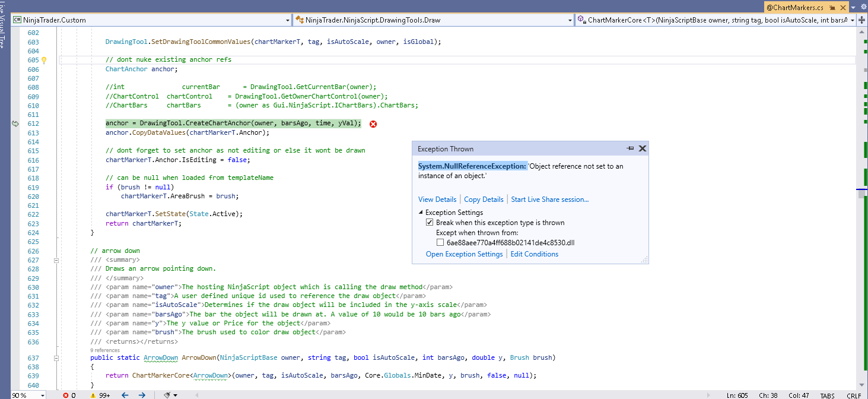Viewport: 868px width, 399px height.
Task: Collapse the ArrowDown method outline at line 637
Action: tap(56, 358)
